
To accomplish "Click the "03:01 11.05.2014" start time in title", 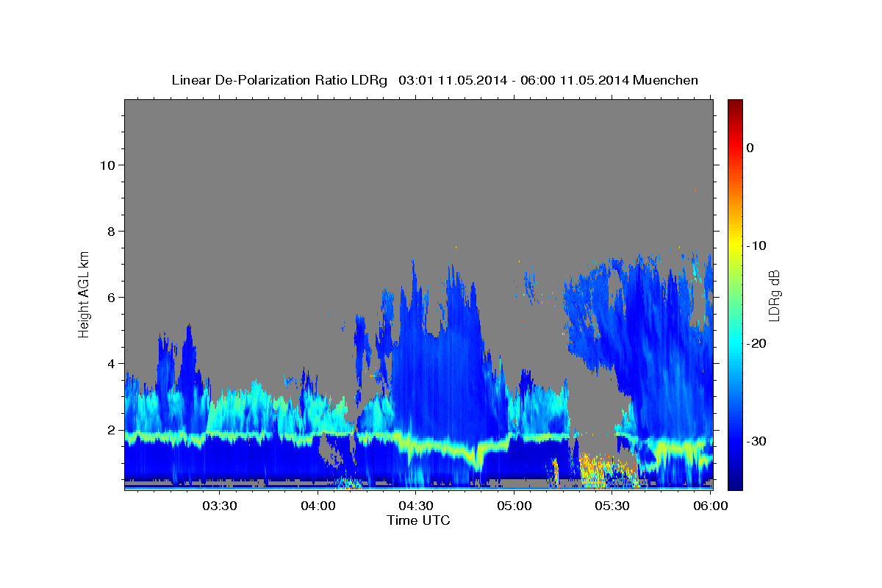I will [452, 80].
